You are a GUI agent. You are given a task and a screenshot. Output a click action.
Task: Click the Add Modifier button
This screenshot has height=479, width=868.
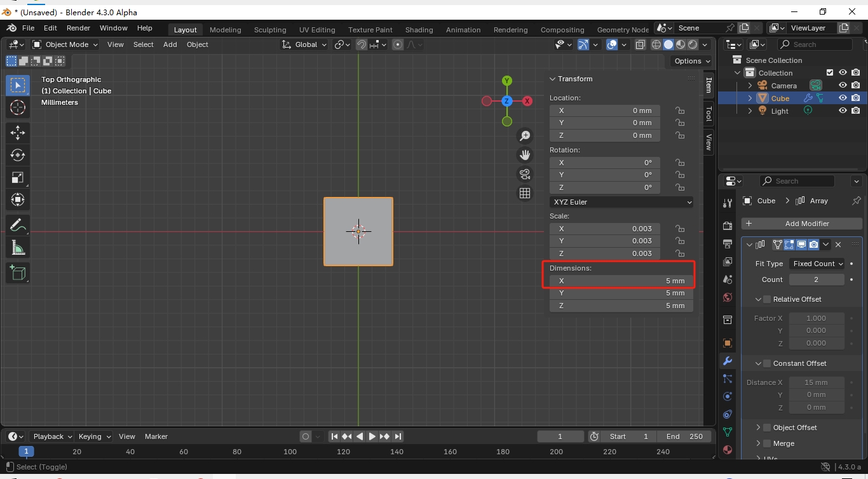[x=802, y=224]
